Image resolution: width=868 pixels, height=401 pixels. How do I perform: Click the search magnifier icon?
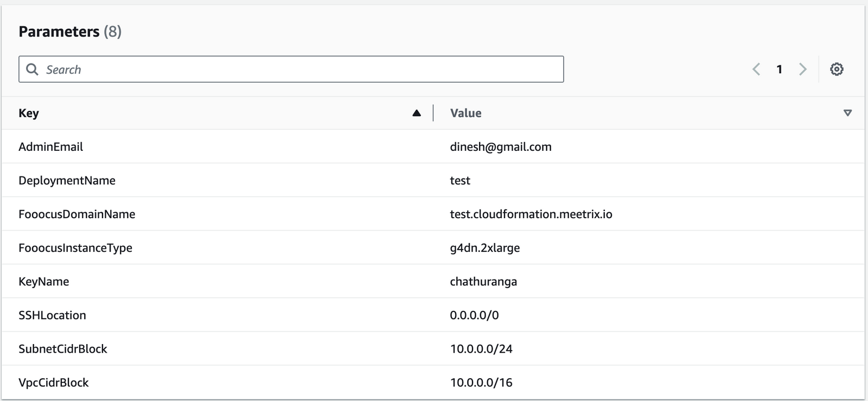(x=33, y=69)
